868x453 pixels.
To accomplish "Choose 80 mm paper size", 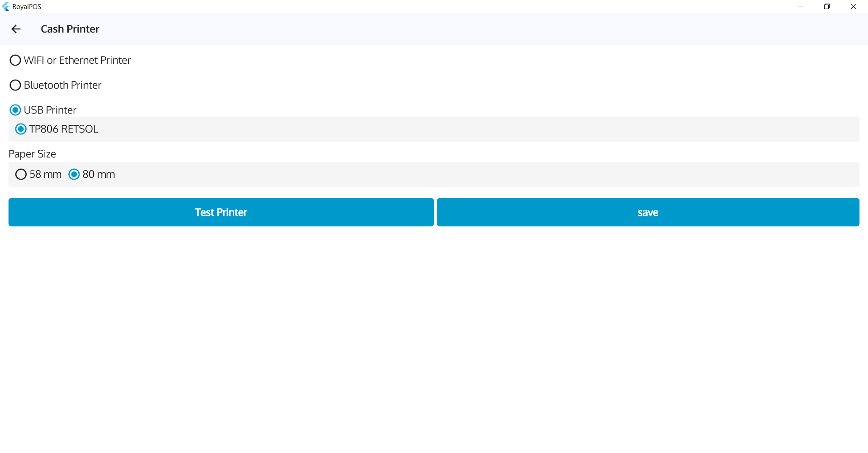I will (x=74, y=174).
